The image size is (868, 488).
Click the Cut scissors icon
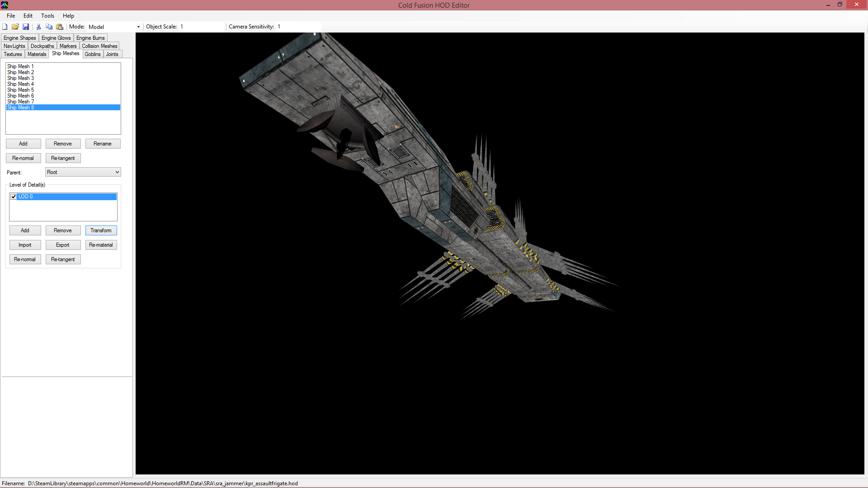coord(39,27)
